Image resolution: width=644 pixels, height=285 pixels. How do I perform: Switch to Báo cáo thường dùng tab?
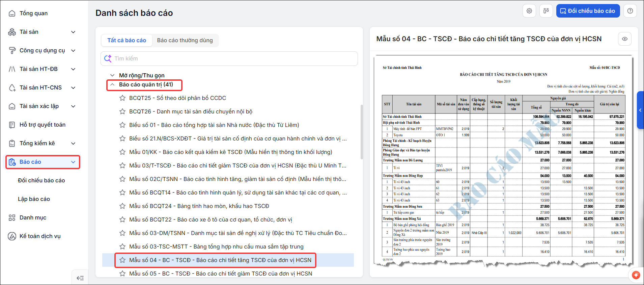pos(185,41)
